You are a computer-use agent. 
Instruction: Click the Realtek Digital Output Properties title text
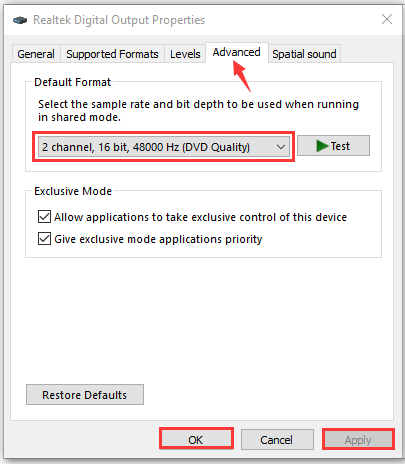point(119,20)
